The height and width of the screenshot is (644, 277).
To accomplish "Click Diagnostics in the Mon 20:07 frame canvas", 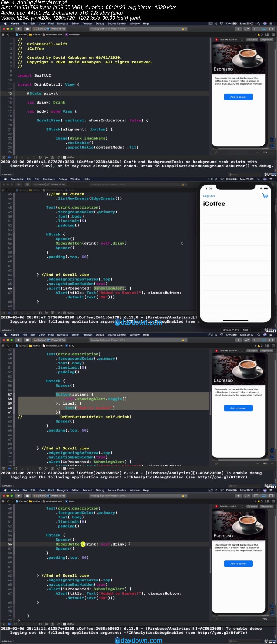I will pyautogui.click(x=266, y=40).
